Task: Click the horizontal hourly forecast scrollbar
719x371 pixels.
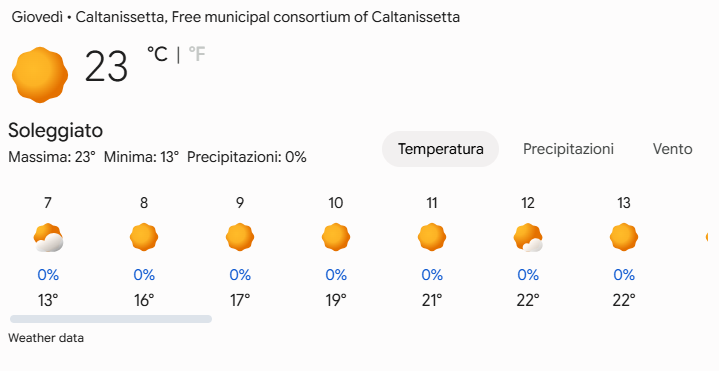Action: 111,319
